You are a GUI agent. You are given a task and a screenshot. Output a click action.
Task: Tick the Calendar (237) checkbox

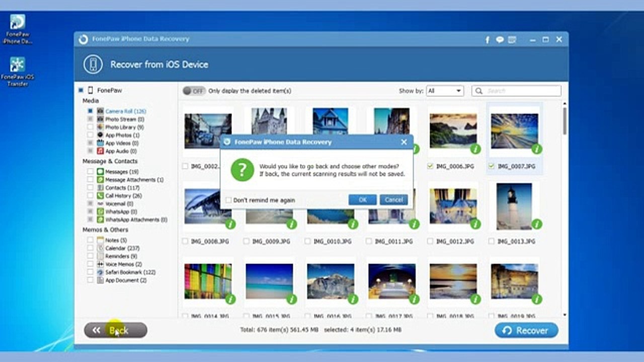pyautogui.click(x=90, y=248)
